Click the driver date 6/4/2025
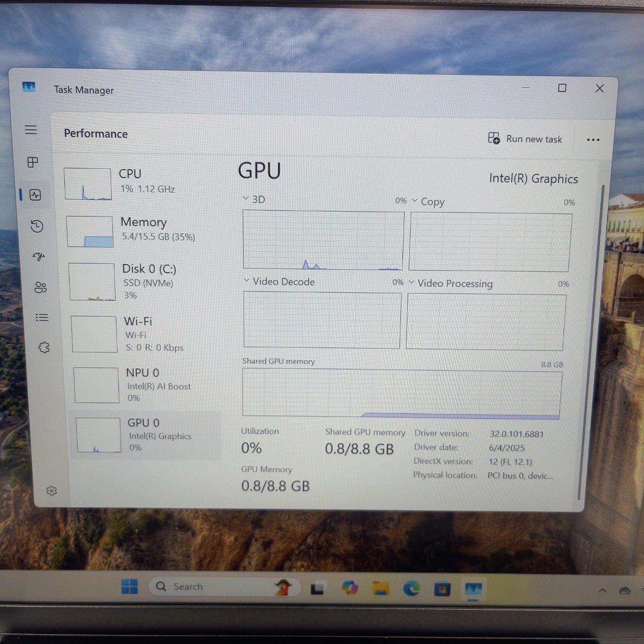This screenshot has height=644, width=644. tap(507, 448)
